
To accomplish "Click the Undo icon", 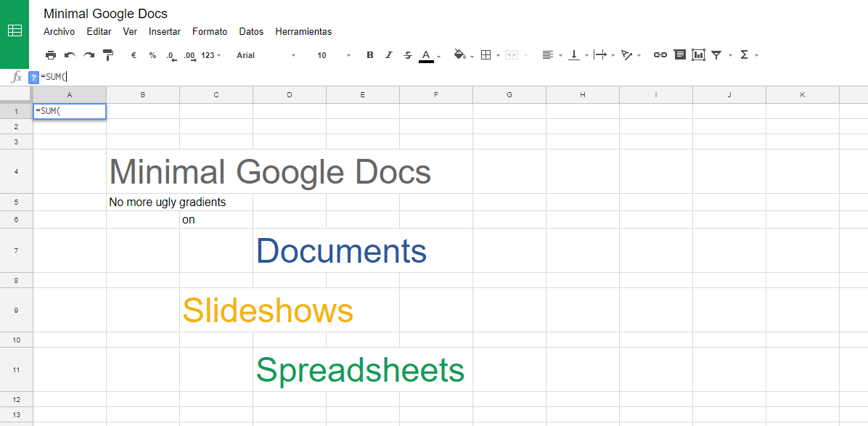I will (x=70, y=54).
